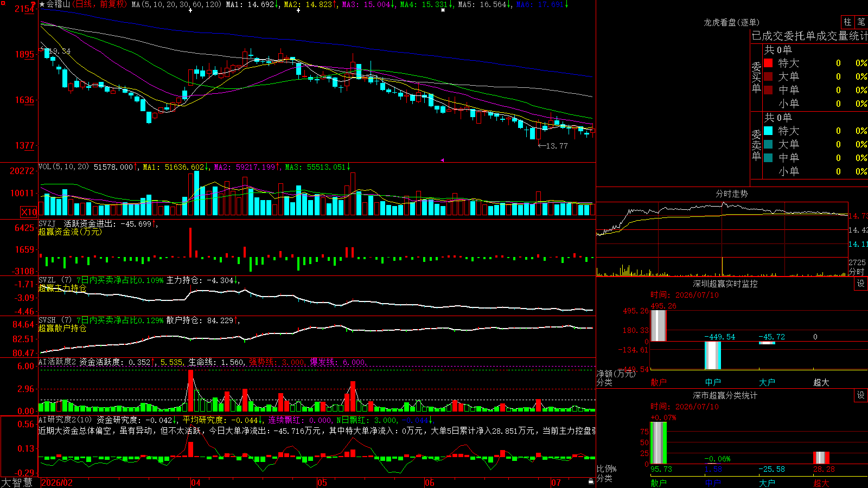
Task: Click the 活跃资金进出: -45.699 value
Action: [110, 224]
